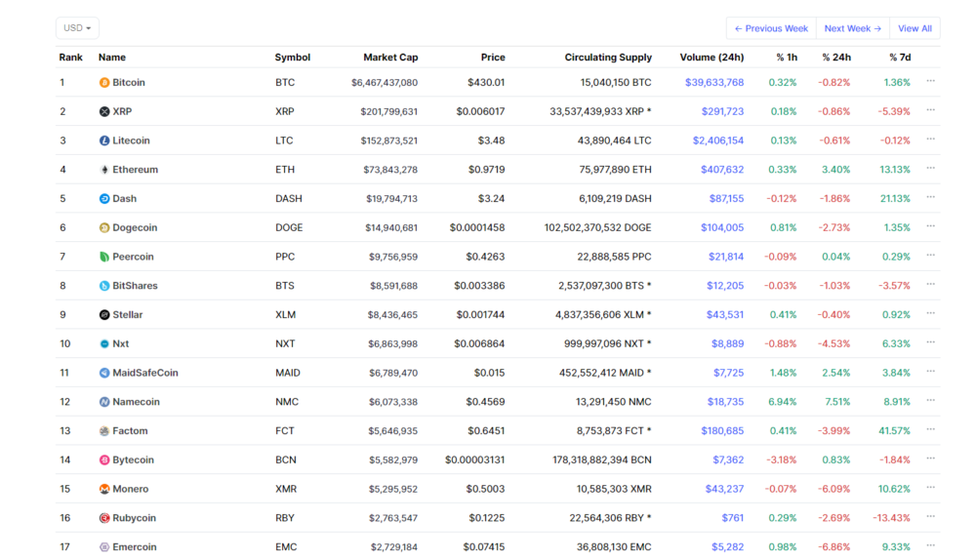Open the USD currency dropdown
The width and height of the screenshot is (976, 560).
click(x=77, y=28)
